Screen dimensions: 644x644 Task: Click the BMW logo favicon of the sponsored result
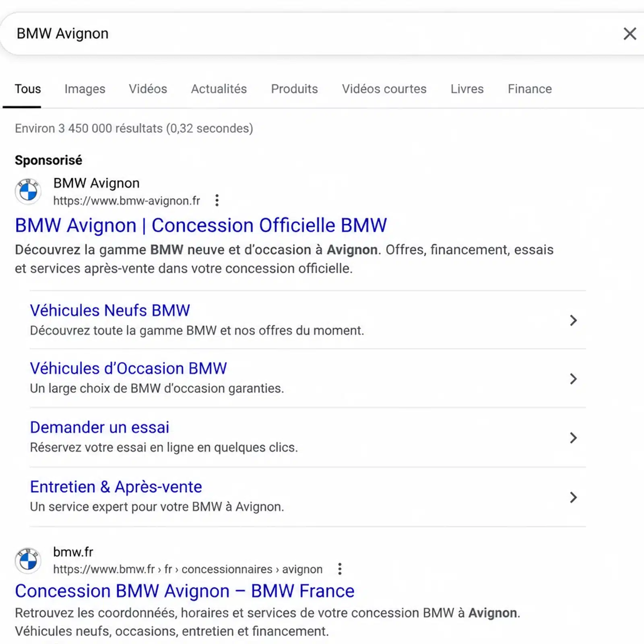pos(28,192)
